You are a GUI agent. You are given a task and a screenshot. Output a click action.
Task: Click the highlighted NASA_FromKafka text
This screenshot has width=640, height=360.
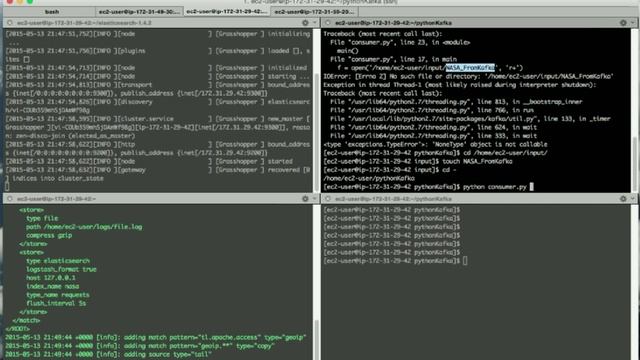click(x=470, y=68)
